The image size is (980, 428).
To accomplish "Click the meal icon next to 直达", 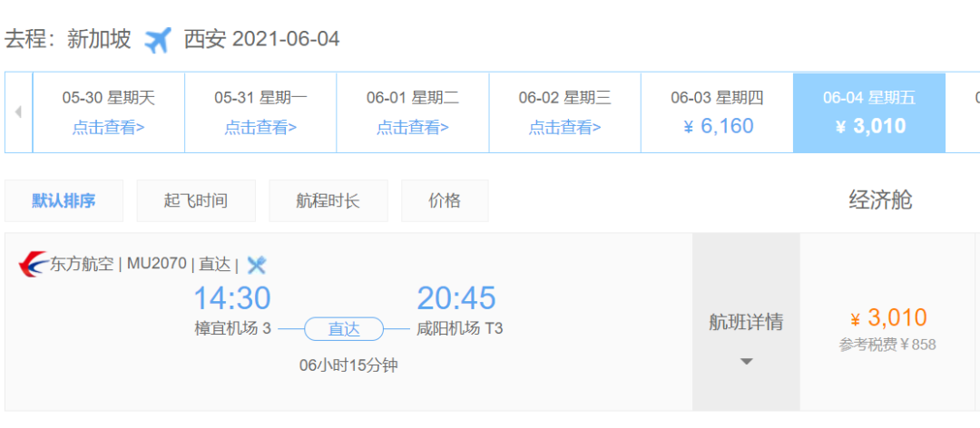I will [x=256, y=265].
